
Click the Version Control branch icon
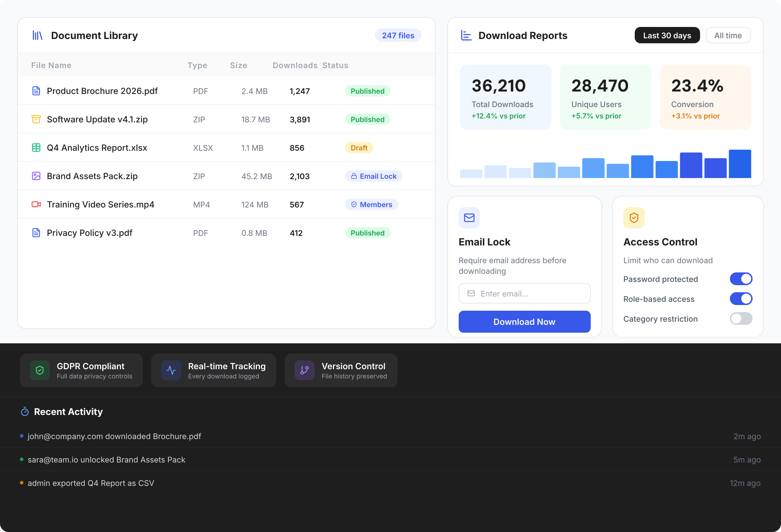pyautogui.click(x=305, y=370)
